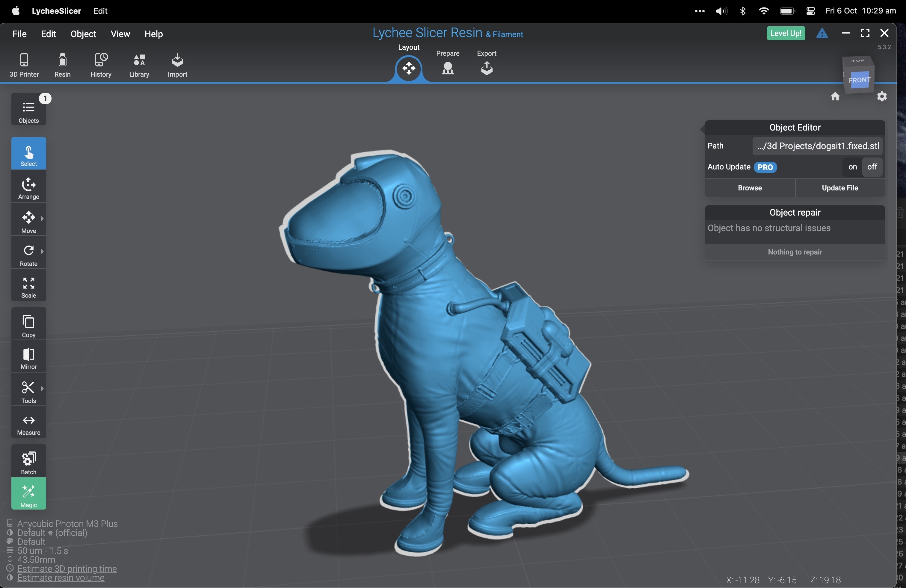906x588 pixels.
Task: Click Object has no structural issues text
Action: (769, 228)
